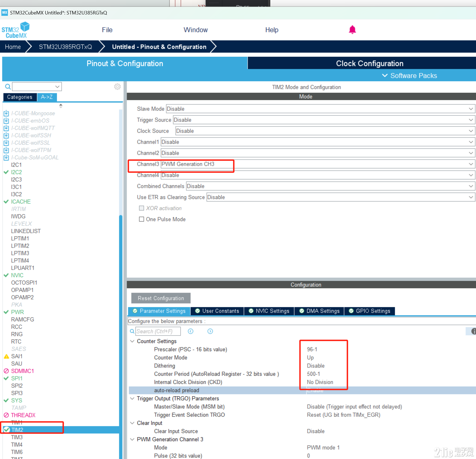Click the download icon beside I-CUBE-wolfTPM
The height and width of the screenshot is (459, 476).
(x=6, y=150)
